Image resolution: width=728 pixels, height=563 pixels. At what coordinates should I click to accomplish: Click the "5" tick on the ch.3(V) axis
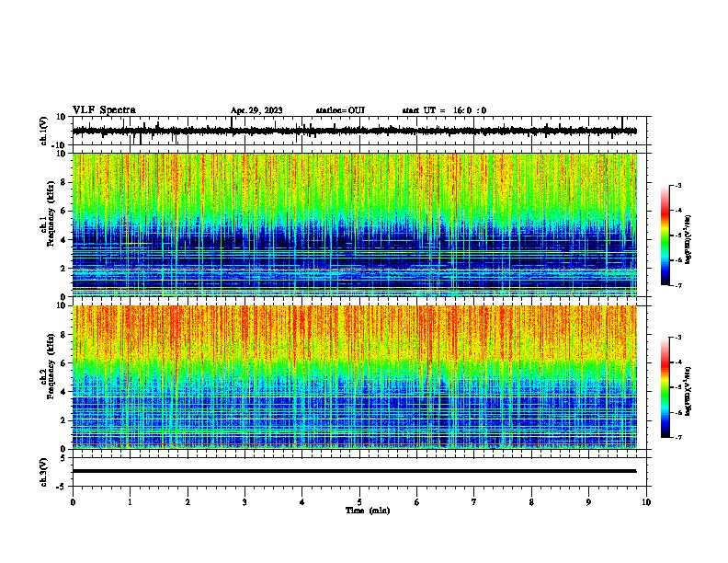[64, 458]
